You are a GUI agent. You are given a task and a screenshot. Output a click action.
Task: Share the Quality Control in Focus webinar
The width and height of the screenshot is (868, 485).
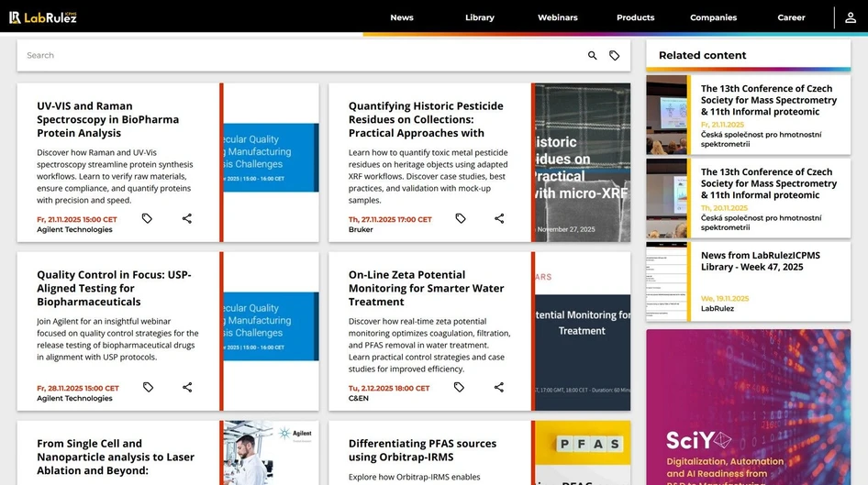(x=187, y=387)
